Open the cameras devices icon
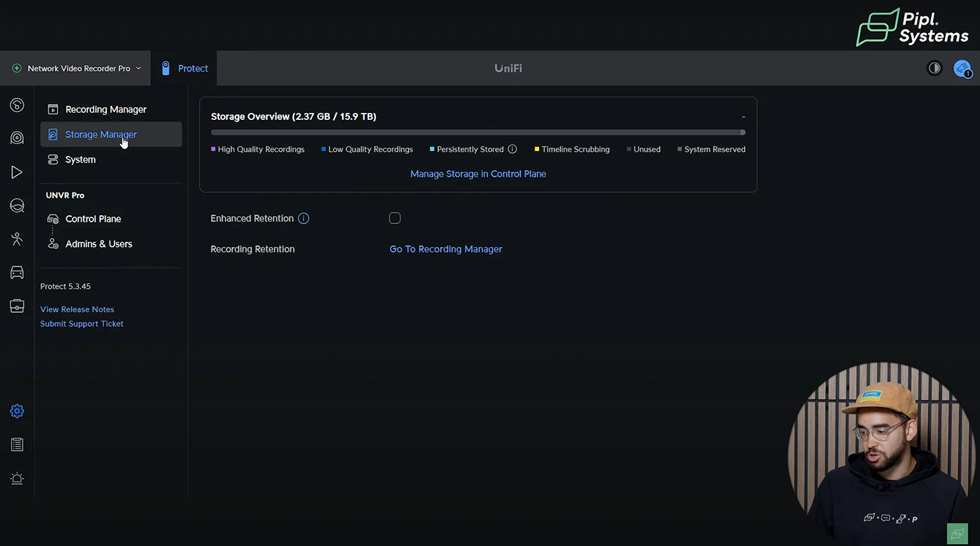 point(17,138)
